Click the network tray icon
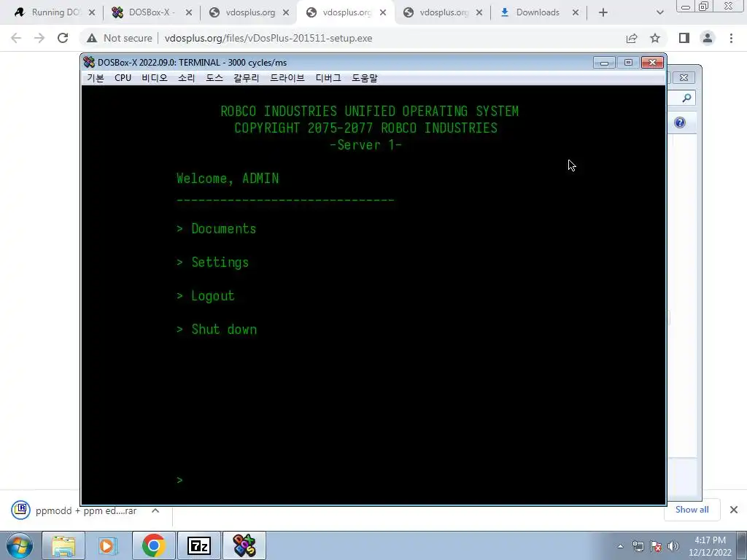Screen dimensions: 747x560 638,546
